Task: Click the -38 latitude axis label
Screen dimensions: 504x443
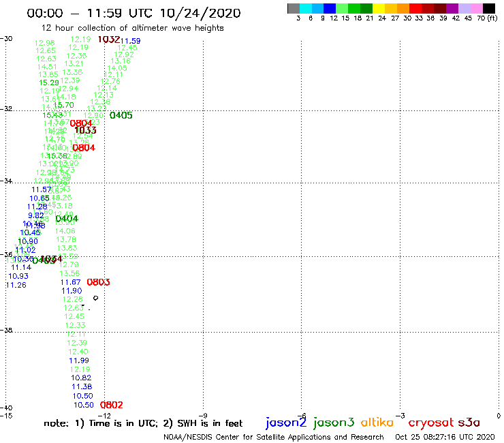Action: [6, 331]
